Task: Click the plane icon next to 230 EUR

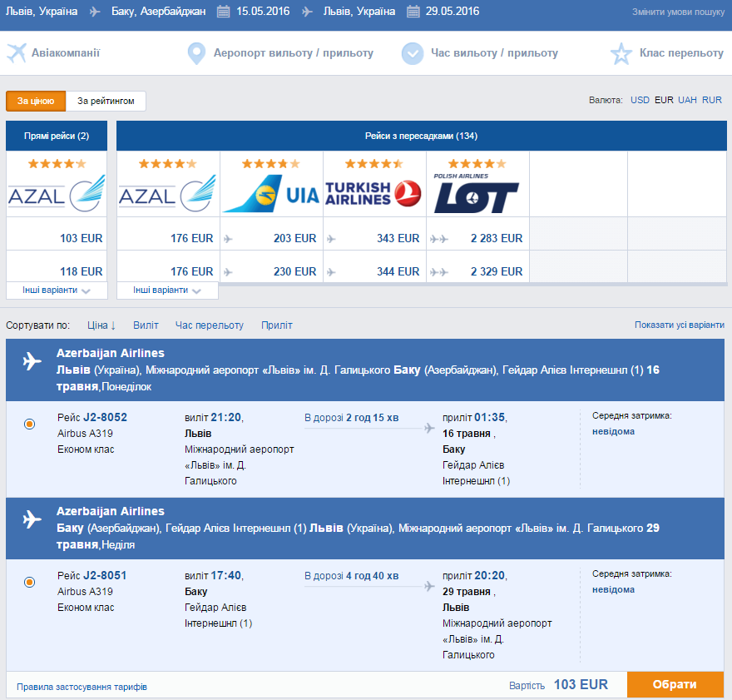Action: point(228,272)
